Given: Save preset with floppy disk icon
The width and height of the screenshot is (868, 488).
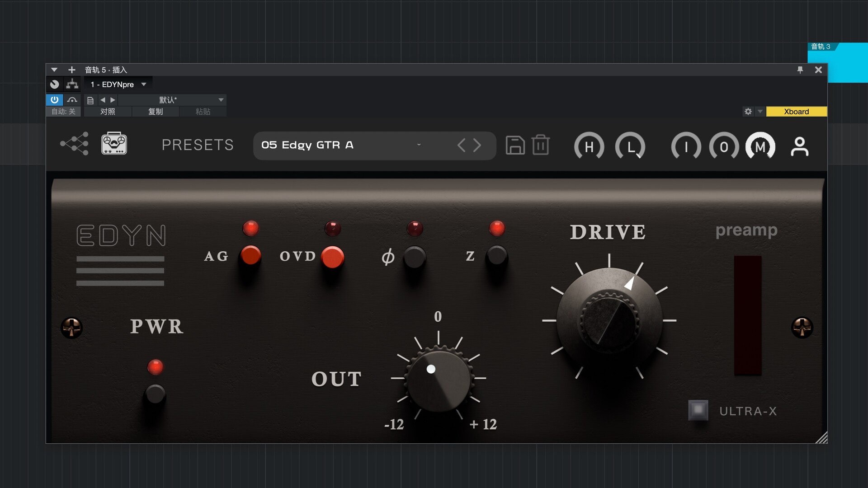Looking at the screenshot, I should [x=515, y=145].
